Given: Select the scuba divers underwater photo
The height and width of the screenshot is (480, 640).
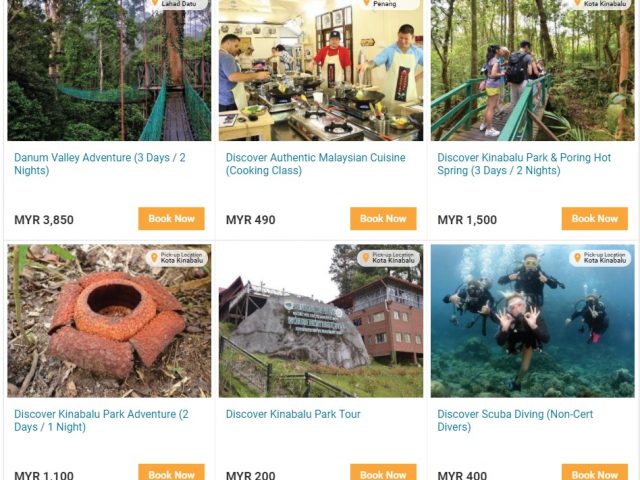Looking at the screenshot, I should click(x=533, y=321).
